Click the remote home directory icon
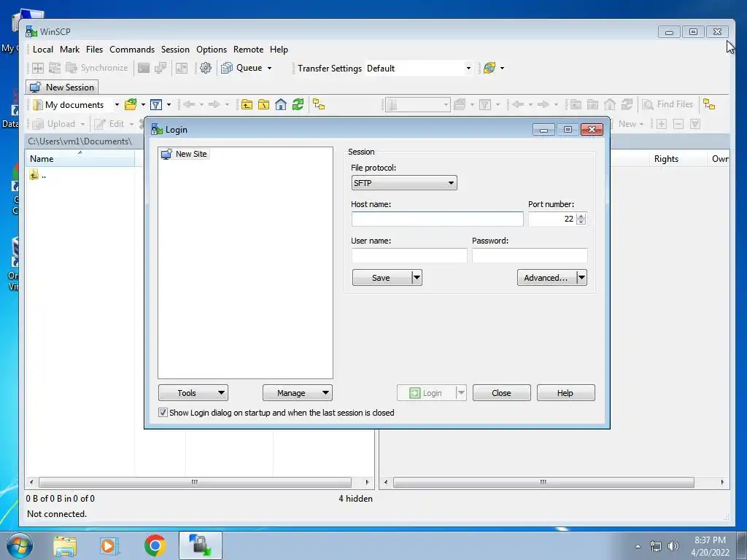The image size is (747, 560). point(610,105)
